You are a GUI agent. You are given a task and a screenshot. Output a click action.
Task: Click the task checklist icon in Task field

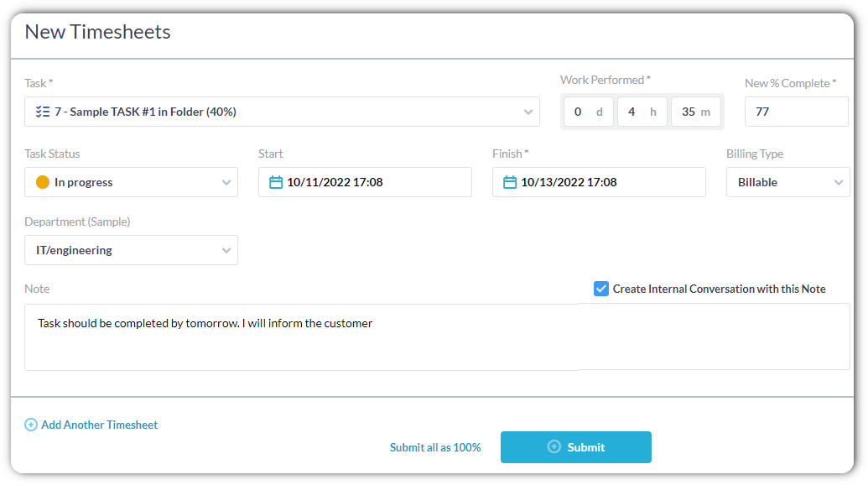[x=44, y=112]
